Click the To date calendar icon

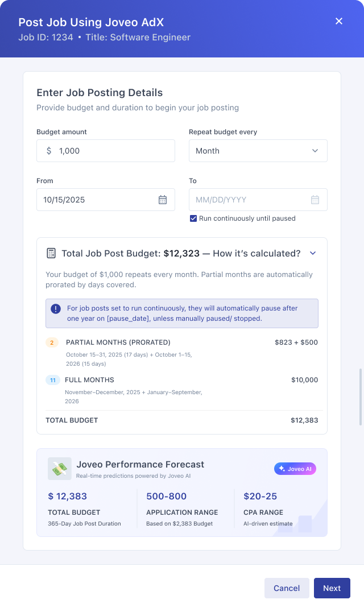pos(315,200)
